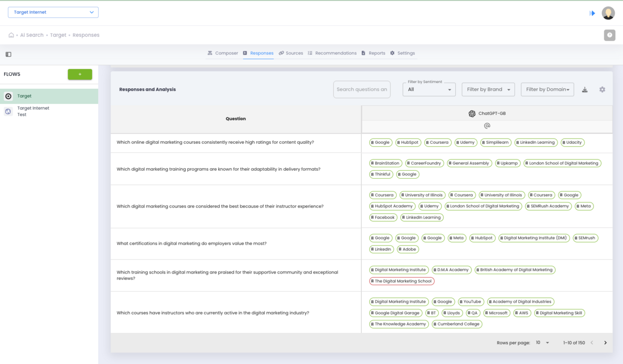This screenshot has width=623, height=364.
Task: Click the Responses and Analysis heading
Action: pos(147,89)
